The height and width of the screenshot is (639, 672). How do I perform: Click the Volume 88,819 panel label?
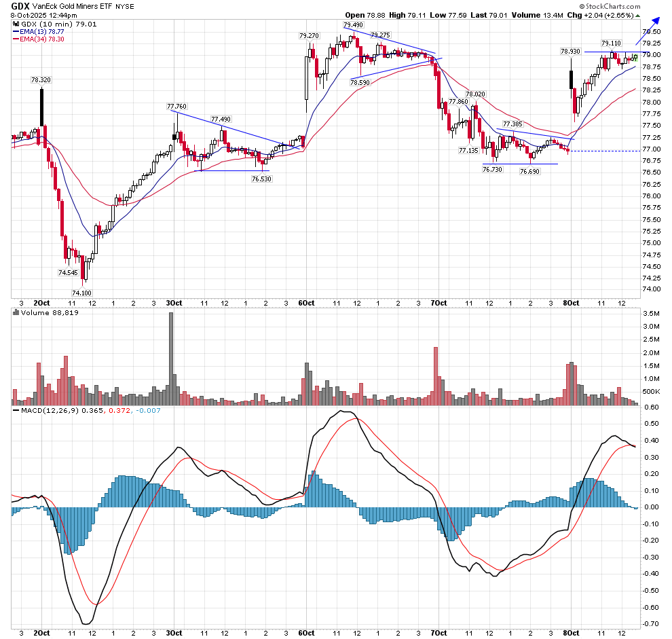pyautogui.click(x=44, y=313)
